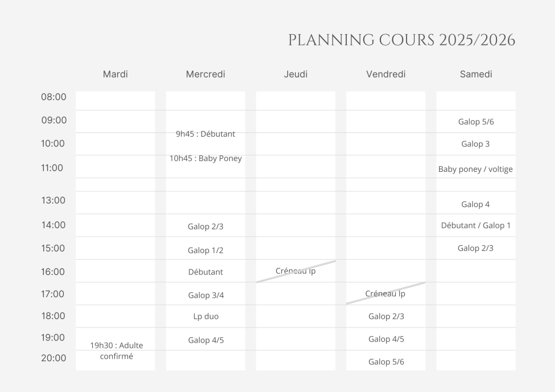The image size is (555, 392).
Task: Click the Jeudi day header
Action: pos(295,74)
